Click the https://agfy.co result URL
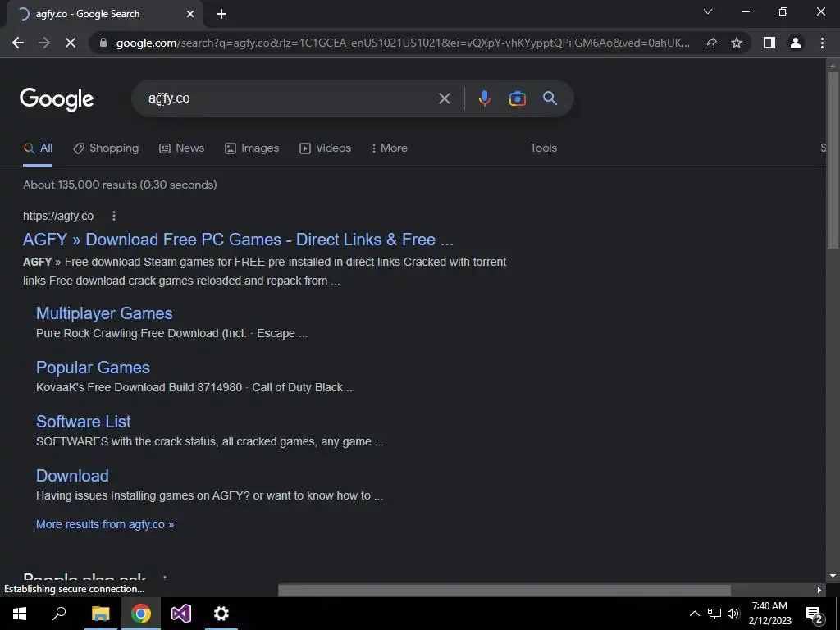 [x=58, y=216]
